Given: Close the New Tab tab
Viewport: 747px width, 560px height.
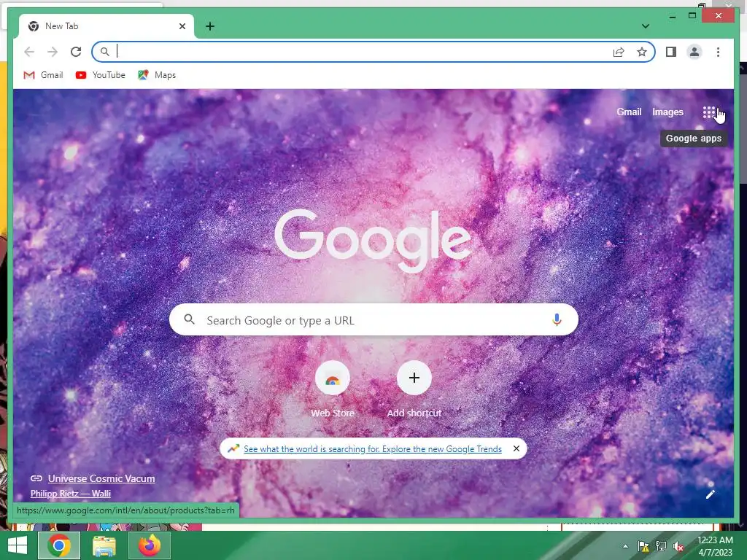Looking at the screenshot, I should (x=182, y=26).
